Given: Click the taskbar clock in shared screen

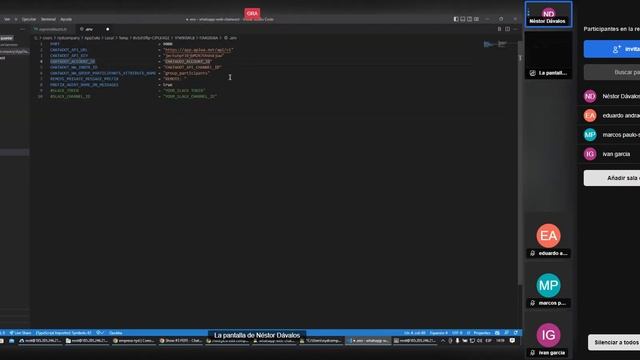Looking at the screenshot, I should click(x=500, y=340).
